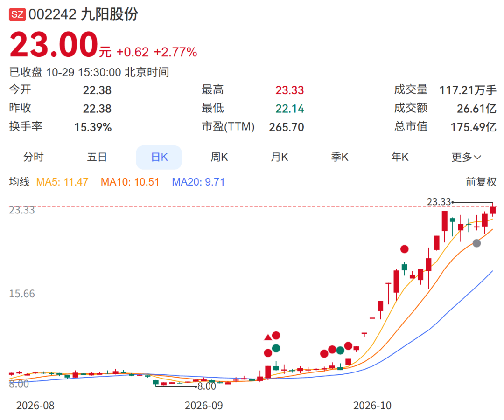Screen dimensions: 504x420
Task: Switch to the 分时 chart tab
Action: point(34,158)
